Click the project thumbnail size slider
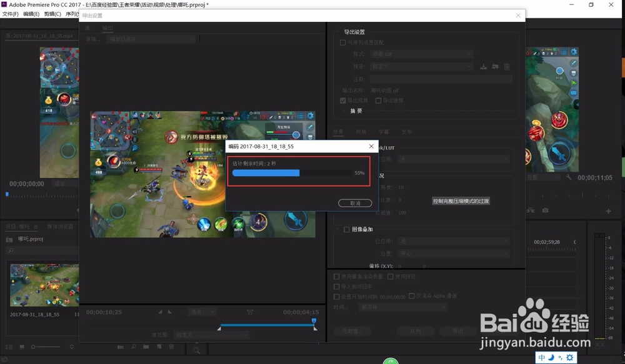Viewport: 625px width, 364px height. tap(46, 347)
